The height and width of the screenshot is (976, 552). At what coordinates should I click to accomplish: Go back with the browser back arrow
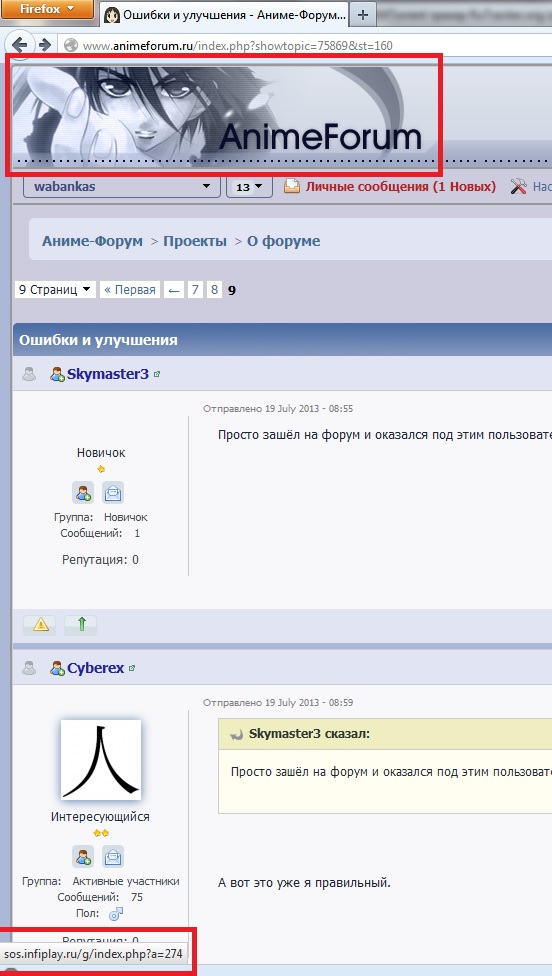coord(20,45)
